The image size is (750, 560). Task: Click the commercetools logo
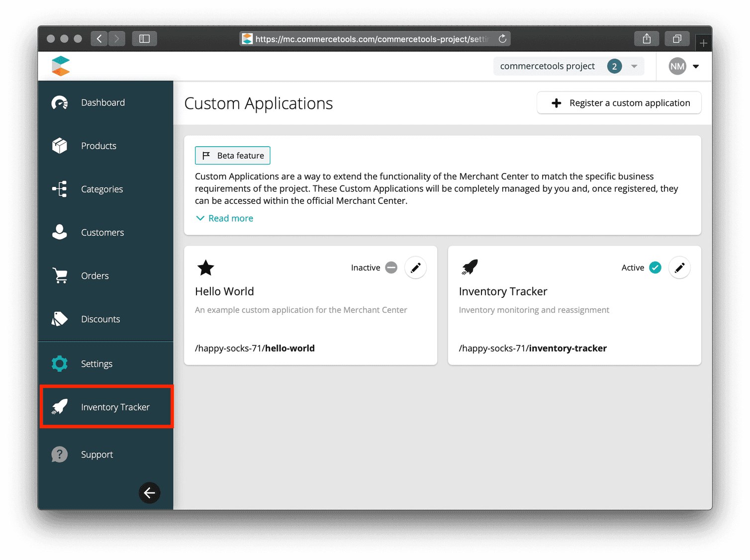[61, 66]
